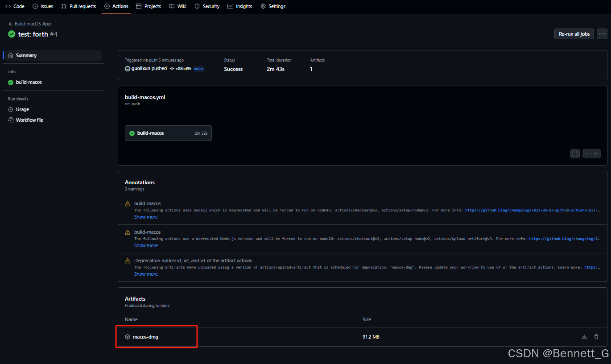Image resolution: width=611 pixels, height=364 pixels.
Task: Click build-macos title of node20 annotation
Action: (x=147, y=232)
